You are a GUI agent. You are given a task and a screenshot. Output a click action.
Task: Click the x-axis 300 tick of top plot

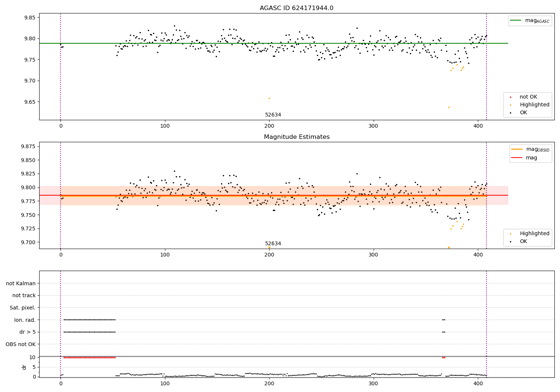(374, 126)
